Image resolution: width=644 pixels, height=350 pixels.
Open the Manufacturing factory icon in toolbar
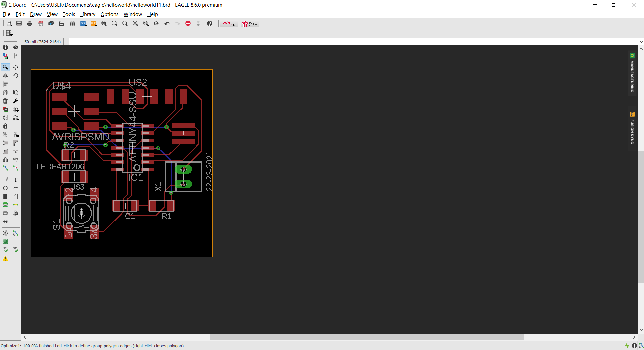61,23
